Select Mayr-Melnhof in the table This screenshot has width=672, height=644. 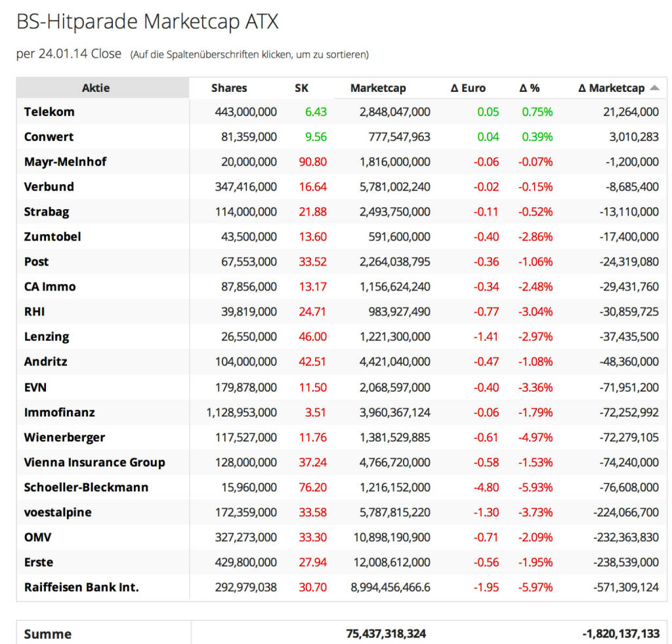65,161
